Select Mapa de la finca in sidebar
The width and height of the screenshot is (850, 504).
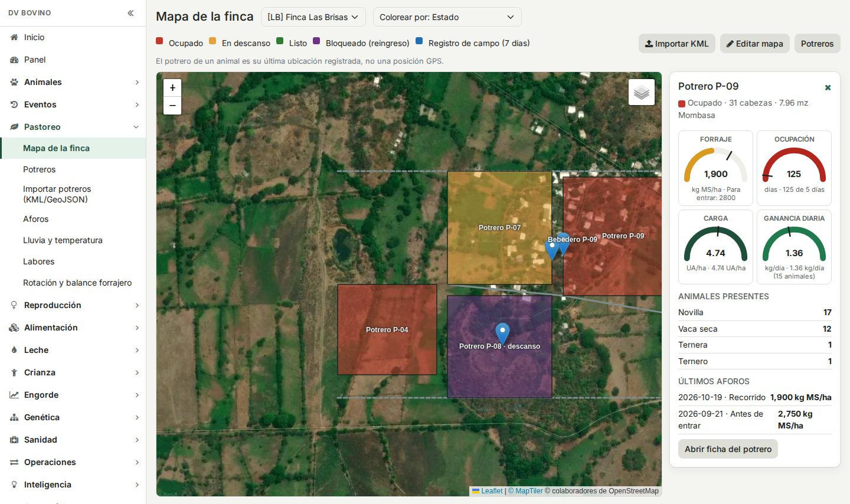pyautogui.click(x=73, y=148)
